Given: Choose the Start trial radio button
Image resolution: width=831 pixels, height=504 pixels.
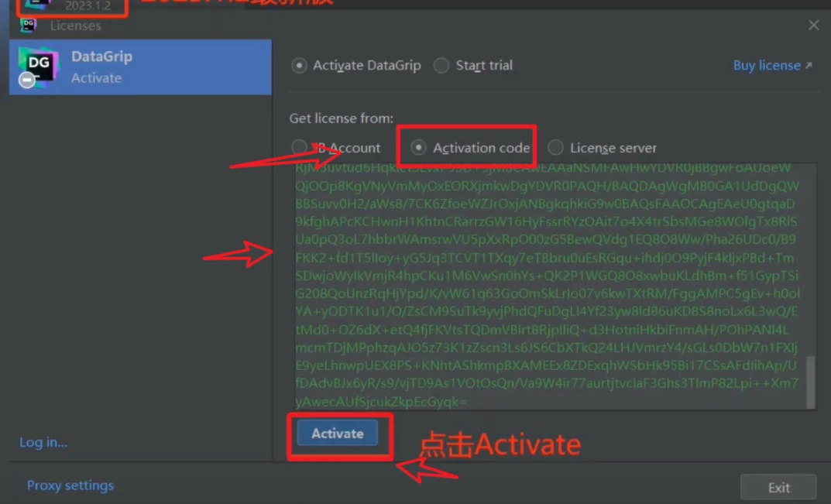Looking at the screenshot, I should pyautogui.click(x=441, y=65).
